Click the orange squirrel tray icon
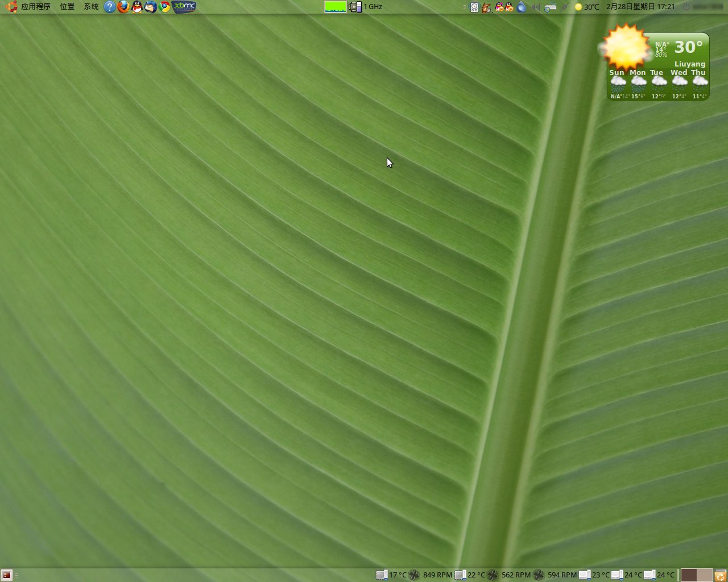 pos(486,7)
